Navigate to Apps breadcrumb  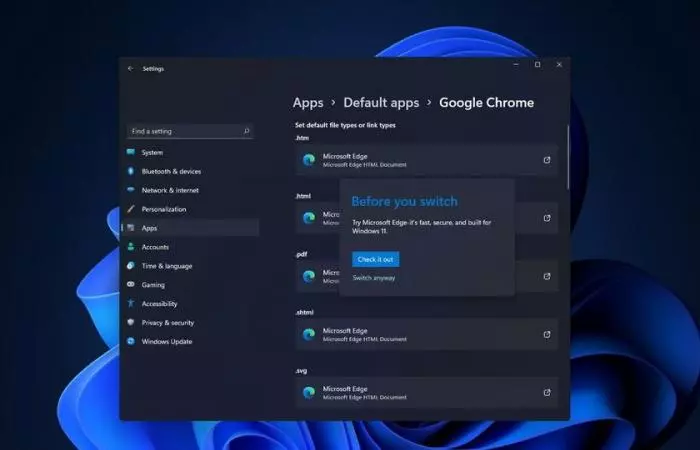[308, 103]
